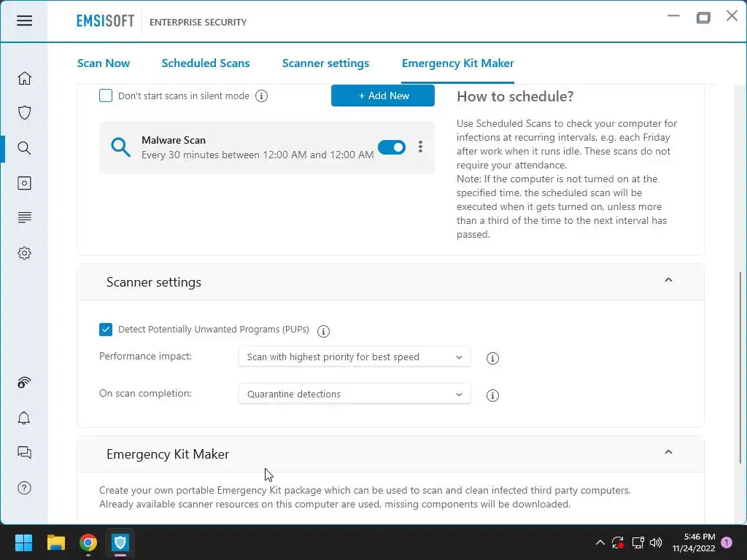Show info for On scan completion setting

coord(492,395)
